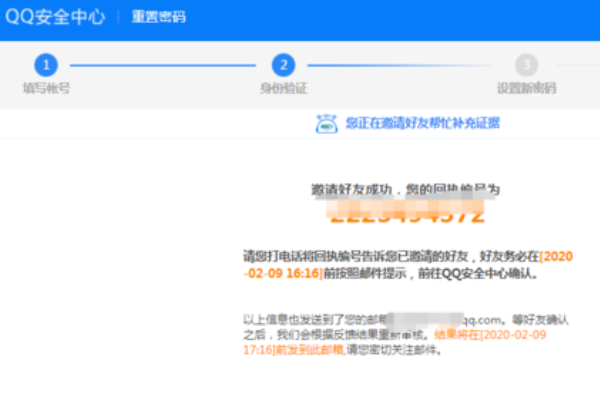The height and width of the screenshot is (400, 600).
Task: Click the qq.com email address
Action: [444, 320]
